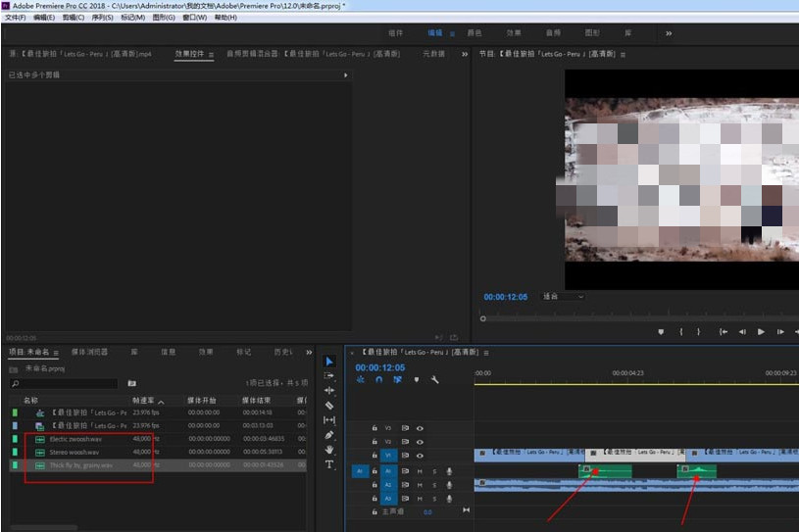Open the 文件 (File) menu
This screenshot has width=799, height=532.
pyautogui.click(x=15, y=18)
